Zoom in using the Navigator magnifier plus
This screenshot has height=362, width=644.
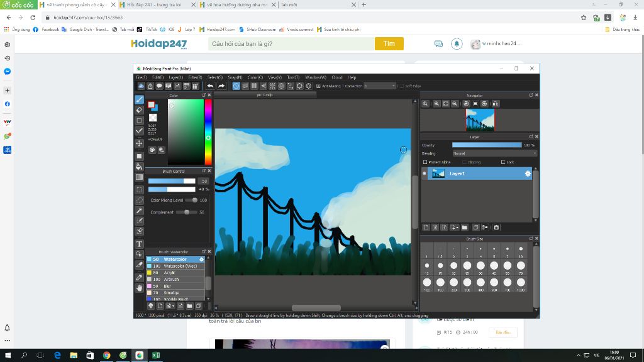click(x=436, y=104)
